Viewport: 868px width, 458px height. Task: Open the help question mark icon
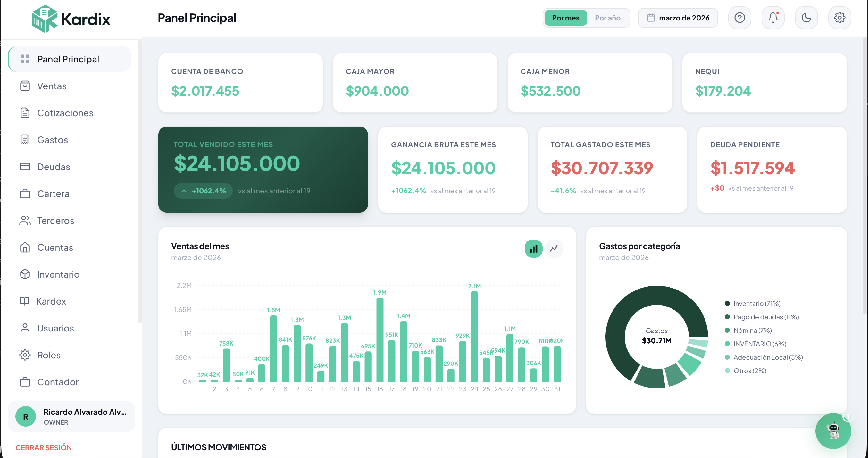point(739,18)
